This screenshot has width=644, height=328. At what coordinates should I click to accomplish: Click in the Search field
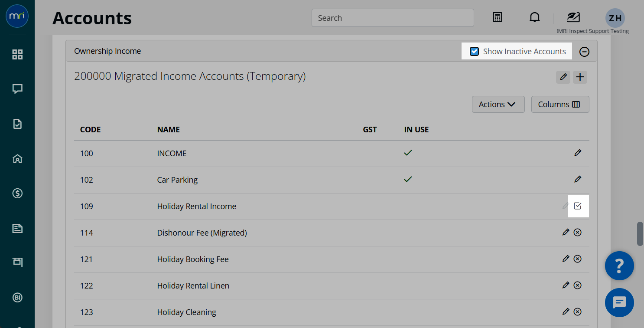pos(393,18)
